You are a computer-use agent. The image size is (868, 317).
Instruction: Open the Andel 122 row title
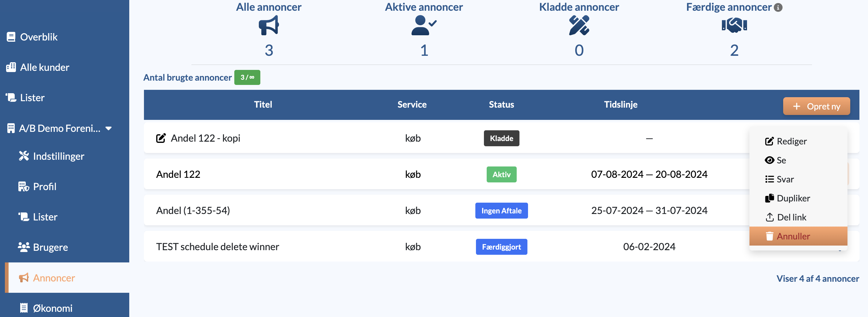(x=178, y=174)
